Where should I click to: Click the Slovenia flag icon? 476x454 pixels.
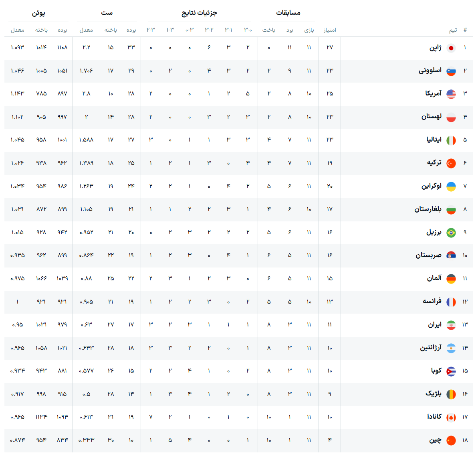tap(451, 71)
